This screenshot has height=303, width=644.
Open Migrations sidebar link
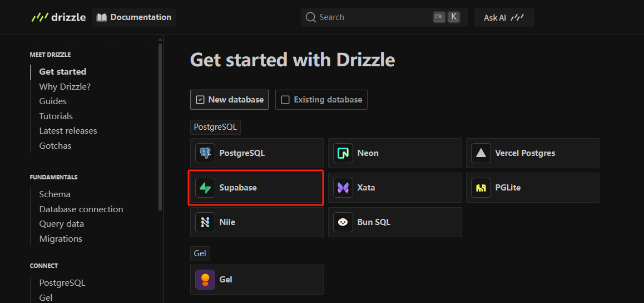pyautogui.click(x=61, y=239)
